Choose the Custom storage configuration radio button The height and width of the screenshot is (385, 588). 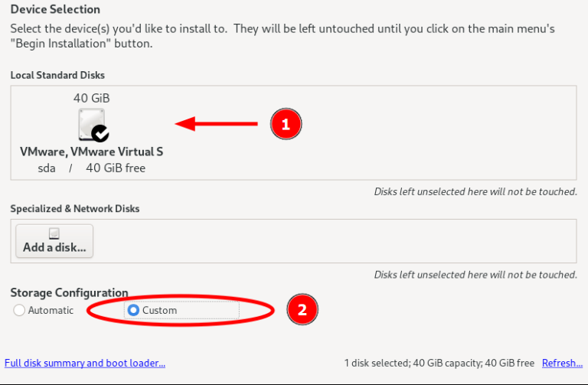(x=133, y=310)
